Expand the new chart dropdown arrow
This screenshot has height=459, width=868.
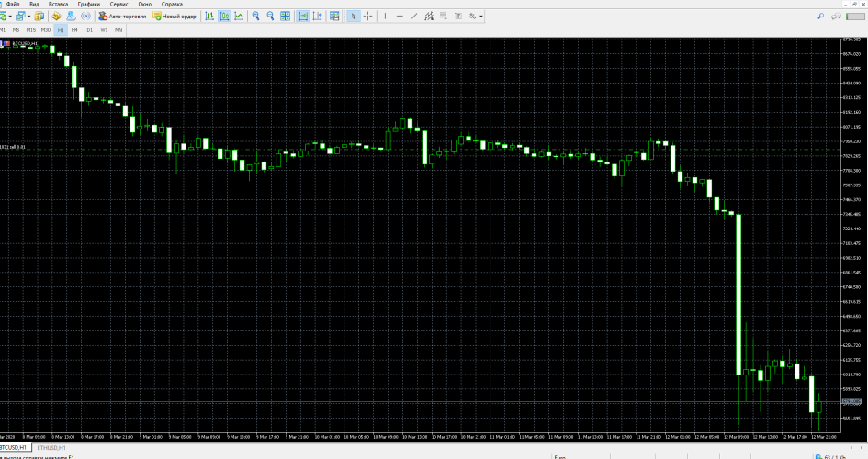(x=10, y=16)
